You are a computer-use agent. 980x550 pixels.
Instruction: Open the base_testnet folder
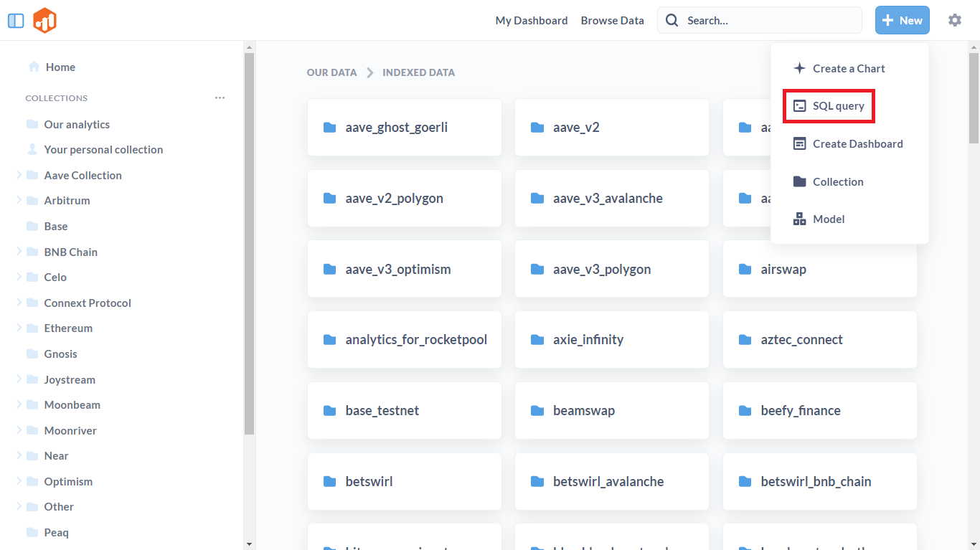(405, 411)
